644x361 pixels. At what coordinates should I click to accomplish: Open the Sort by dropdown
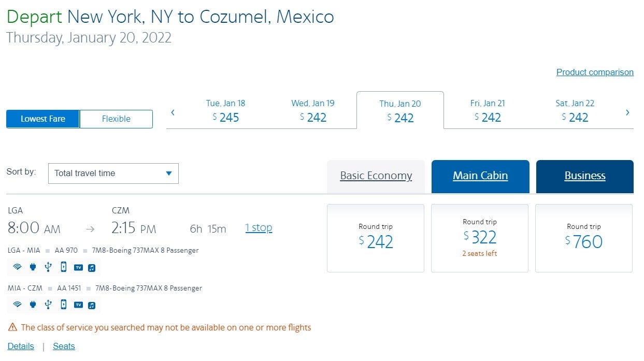113,174
